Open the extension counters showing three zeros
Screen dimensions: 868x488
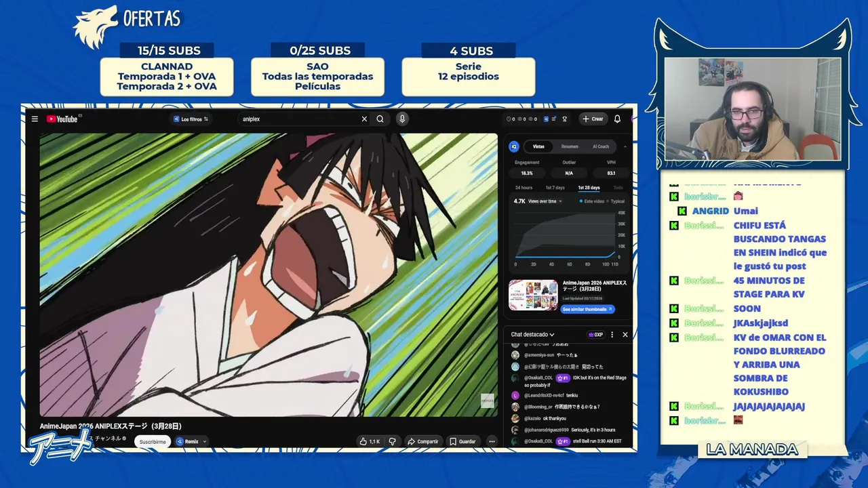pyautogui.click(x=522, y=119)
